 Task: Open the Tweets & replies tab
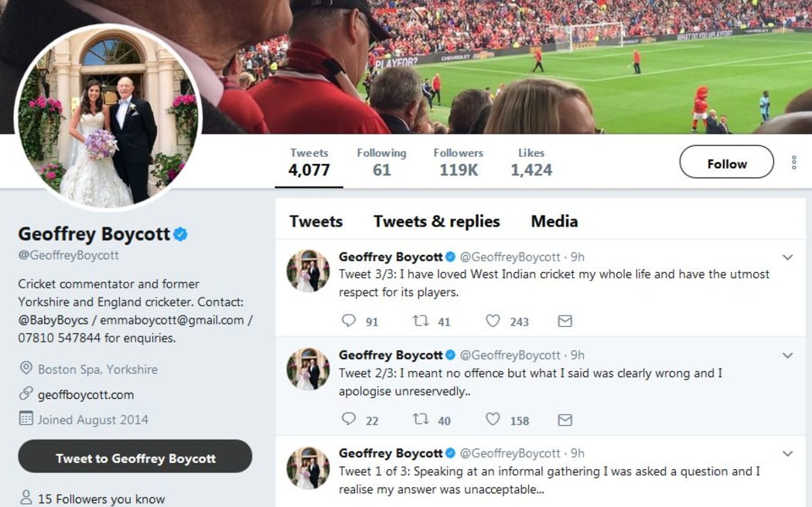click(436, 221)
